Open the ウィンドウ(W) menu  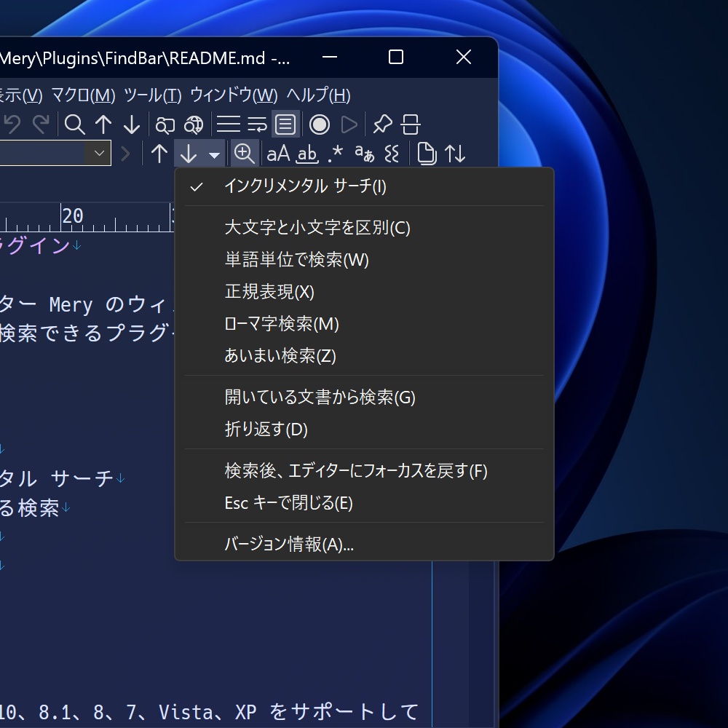pyautogui.click(x=234, y=95)
